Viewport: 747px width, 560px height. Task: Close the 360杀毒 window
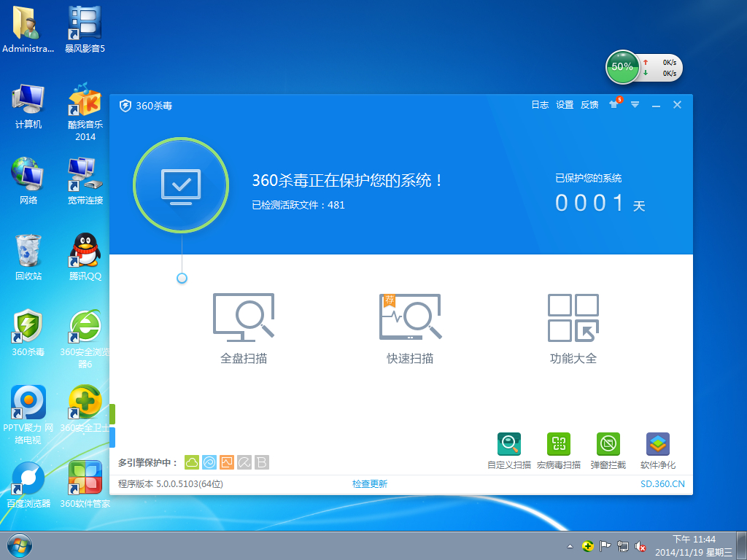click(677, 105)
